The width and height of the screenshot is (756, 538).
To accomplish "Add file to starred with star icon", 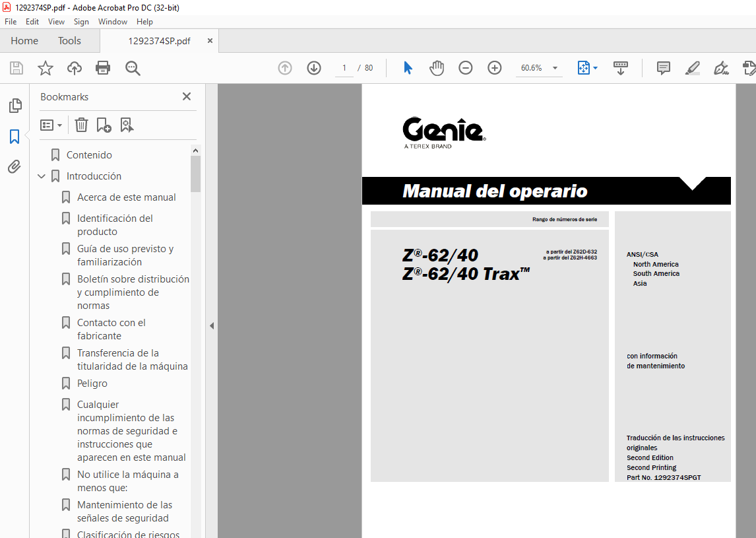I will pos(46,68).
